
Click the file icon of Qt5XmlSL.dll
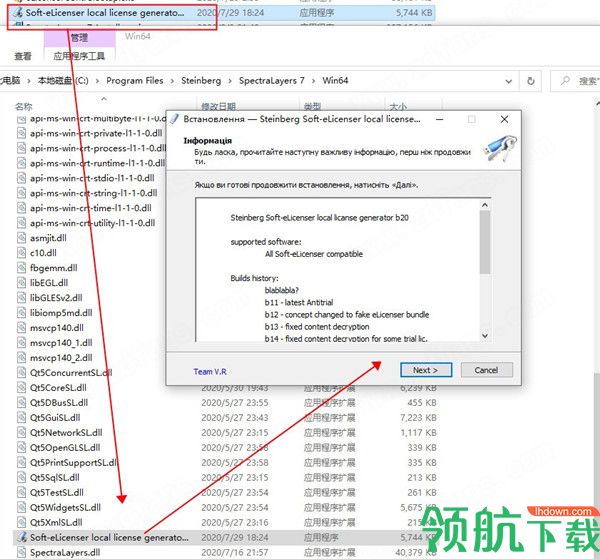point(21,522)
